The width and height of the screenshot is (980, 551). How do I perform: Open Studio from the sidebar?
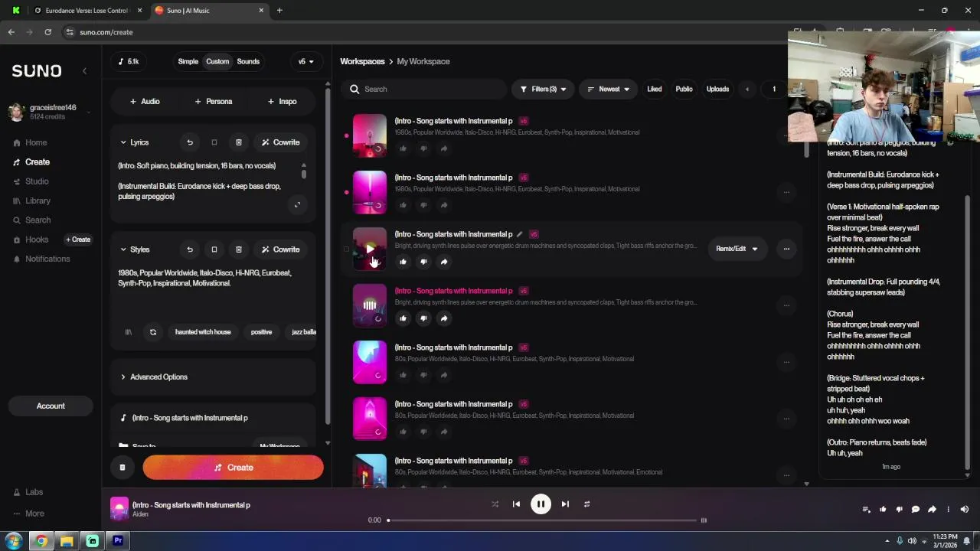31,181
